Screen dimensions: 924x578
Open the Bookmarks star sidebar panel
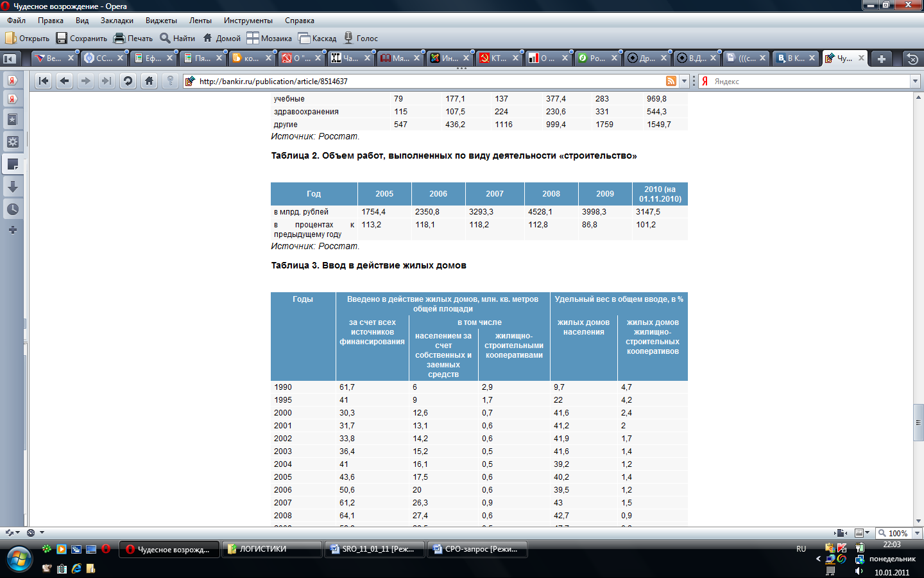coord(12,119)
